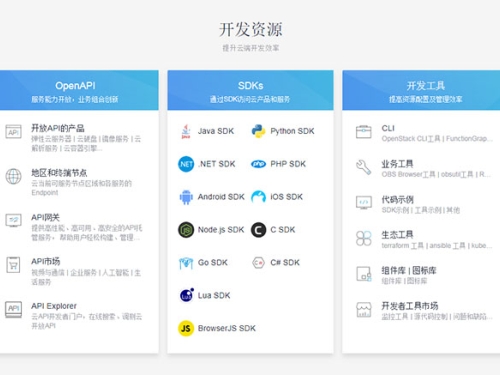Open the API Explorer icon
Image resolution: width=500 pixels, height=375 pixels.
pyautogui.click(x=13, y=309)
